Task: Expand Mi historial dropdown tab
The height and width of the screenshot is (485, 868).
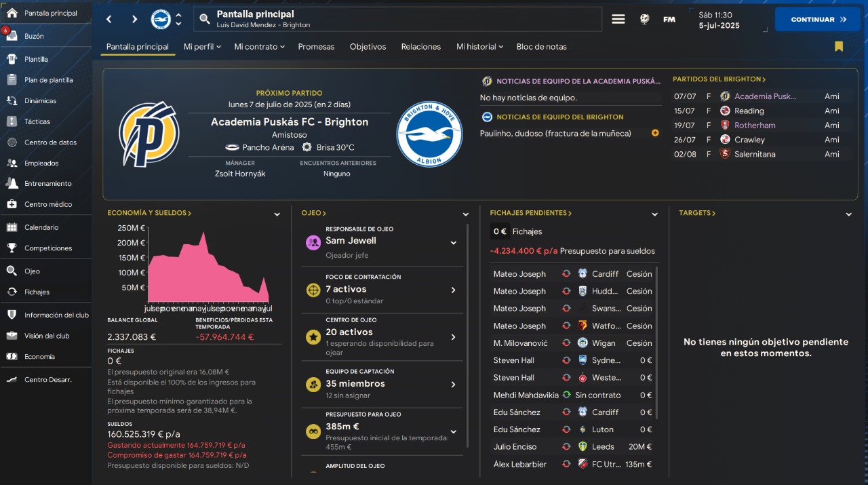Action: click(479, 47)
